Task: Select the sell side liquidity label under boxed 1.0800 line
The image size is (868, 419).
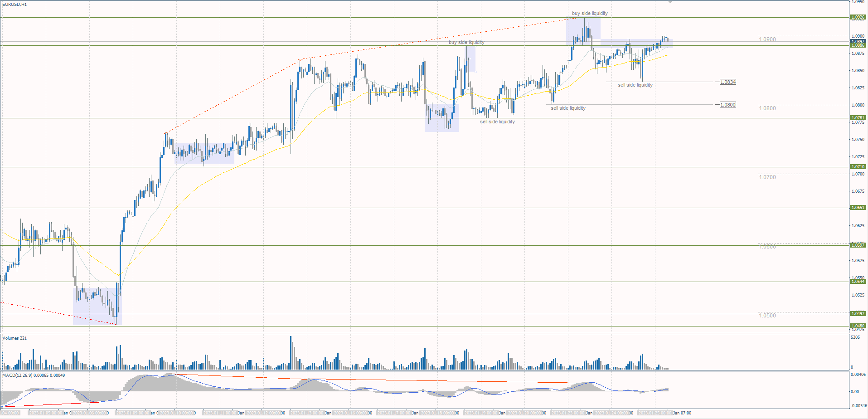Action: [568, 108]
